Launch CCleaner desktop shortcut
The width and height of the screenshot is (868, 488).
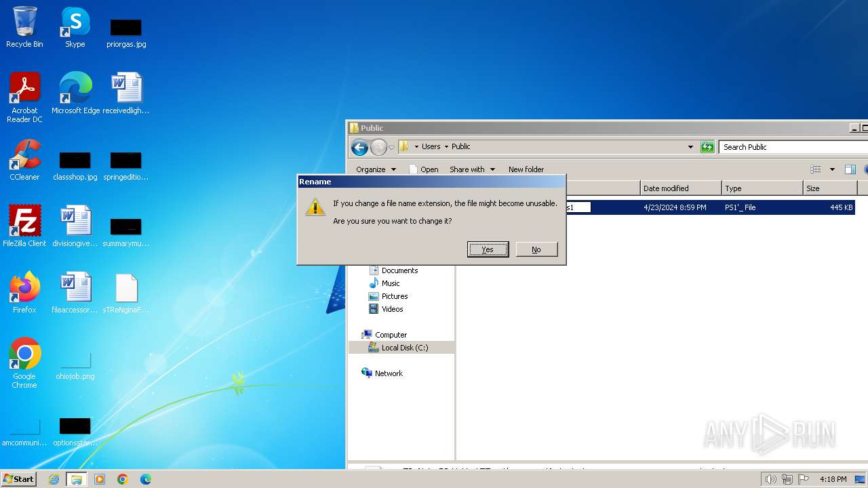point(24,160)
